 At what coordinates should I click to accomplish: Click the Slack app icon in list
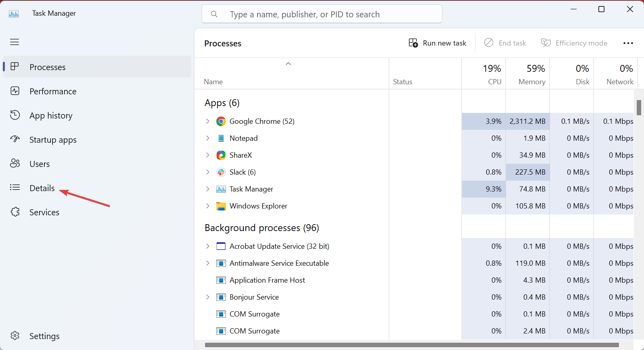[221, 172]
